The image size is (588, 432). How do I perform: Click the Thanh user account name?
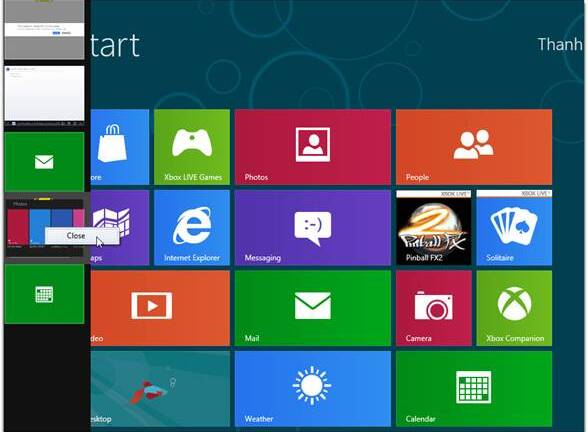tap(560, 44)
